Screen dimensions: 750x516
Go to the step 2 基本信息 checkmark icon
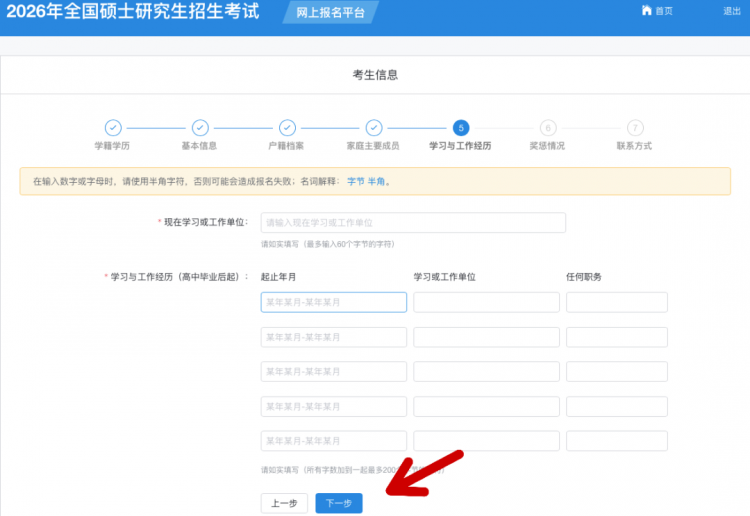200,127
